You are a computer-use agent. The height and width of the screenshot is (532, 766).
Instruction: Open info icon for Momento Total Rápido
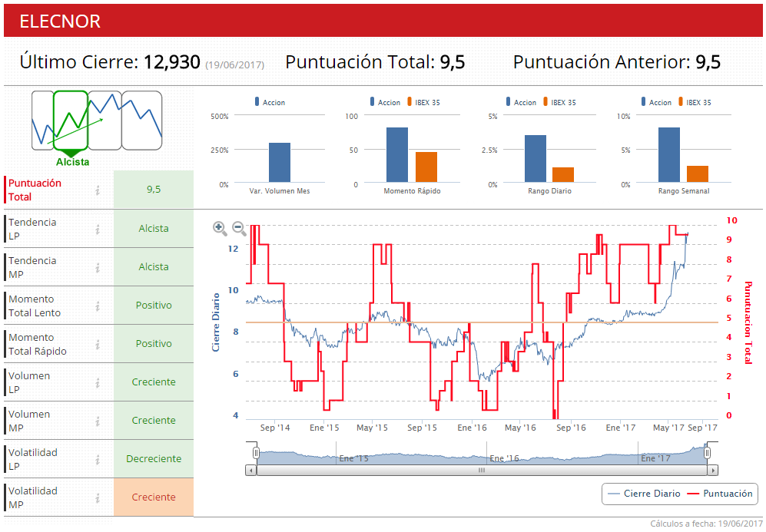pyautogui.click(x=98, y=344)
